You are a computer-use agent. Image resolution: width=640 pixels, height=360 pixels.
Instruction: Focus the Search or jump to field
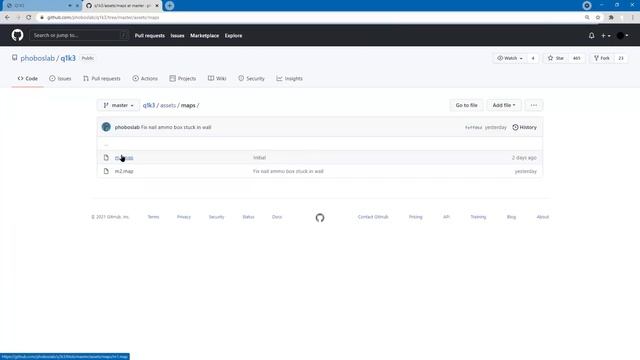coord(79,36)
